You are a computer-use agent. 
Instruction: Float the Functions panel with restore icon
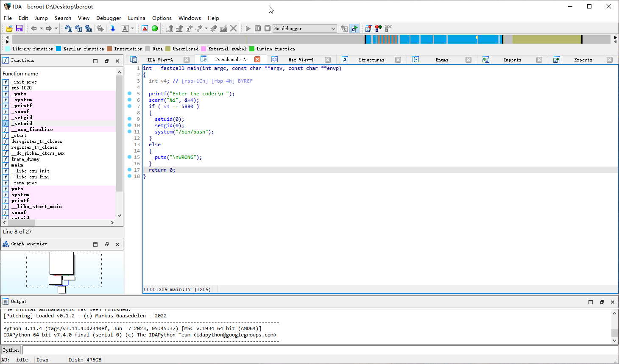pos(107,61)
